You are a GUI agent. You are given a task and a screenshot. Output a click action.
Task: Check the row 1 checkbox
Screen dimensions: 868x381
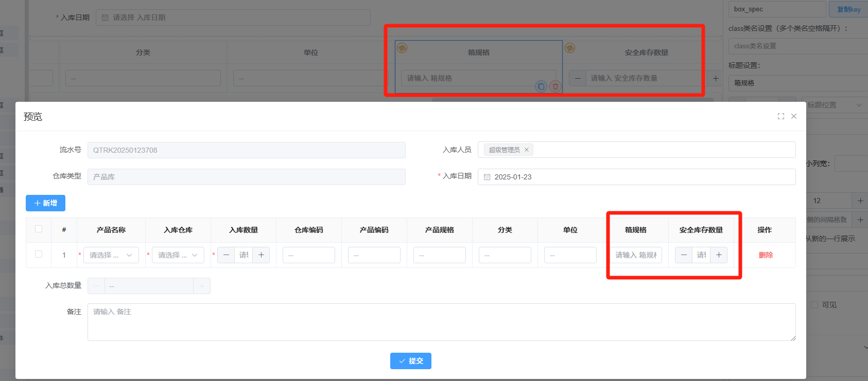click(x=39, y=255)
